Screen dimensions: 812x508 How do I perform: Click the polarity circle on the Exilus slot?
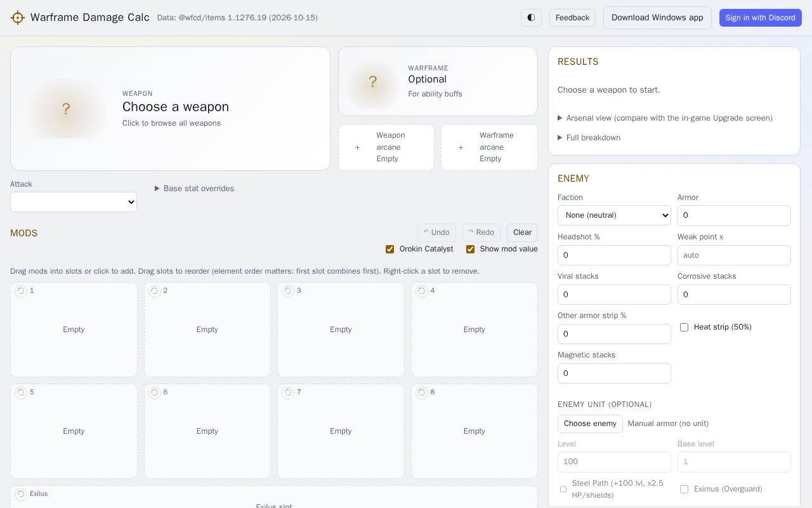point(21,494)
